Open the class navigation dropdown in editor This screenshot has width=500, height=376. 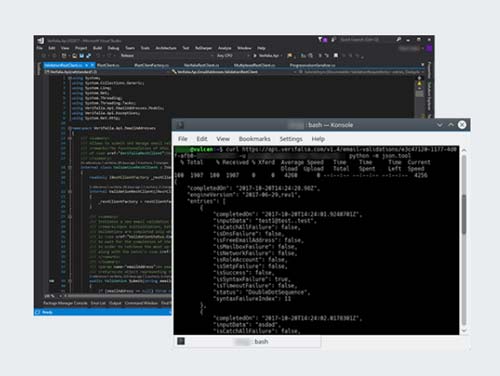[x=234, y=72]
